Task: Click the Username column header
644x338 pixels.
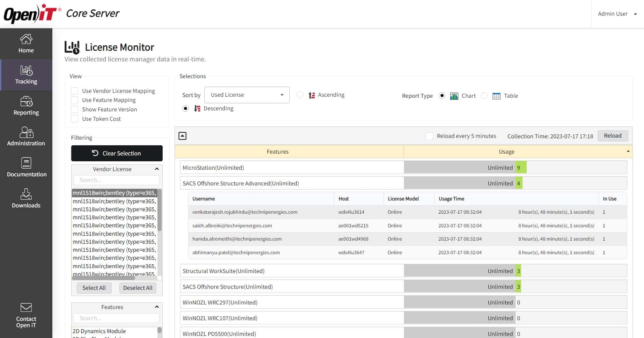Action: 261,199
